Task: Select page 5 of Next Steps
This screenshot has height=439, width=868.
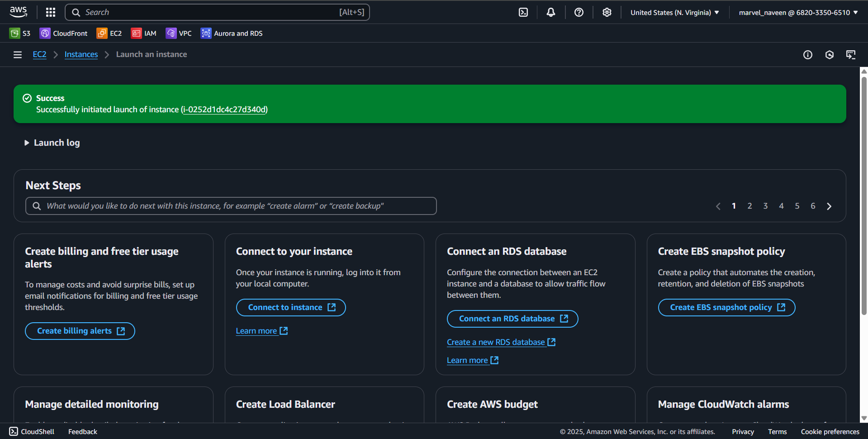Action: coord(797,206)
